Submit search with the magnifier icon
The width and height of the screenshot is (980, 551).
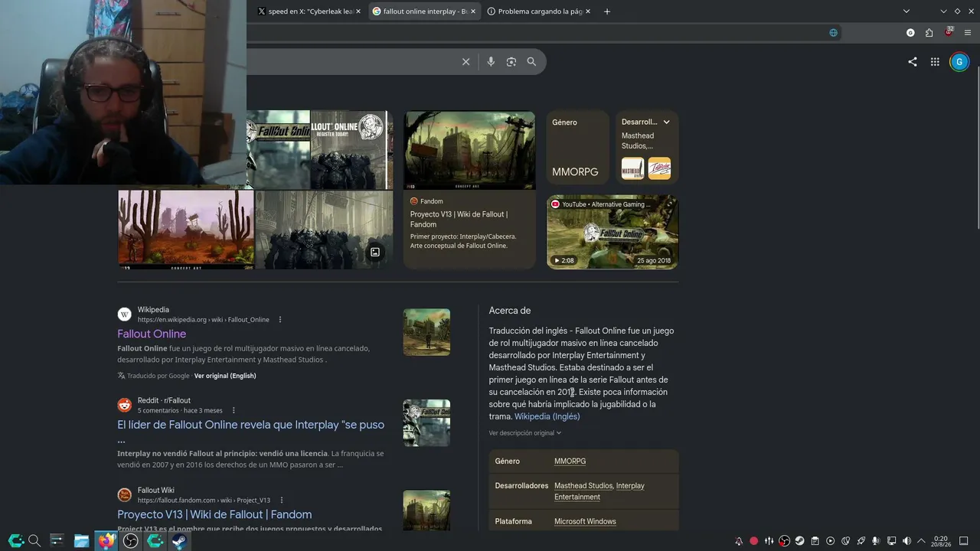click(x=531, y=62)
